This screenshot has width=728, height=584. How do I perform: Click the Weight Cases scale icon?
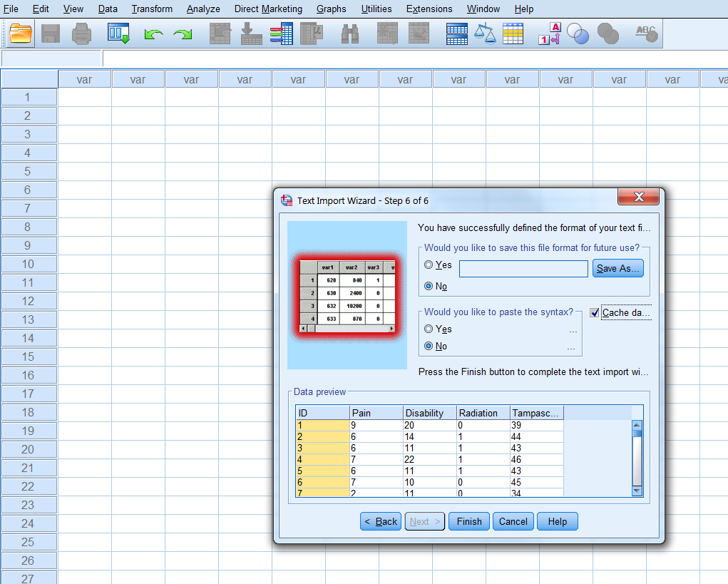click(485, 34)
